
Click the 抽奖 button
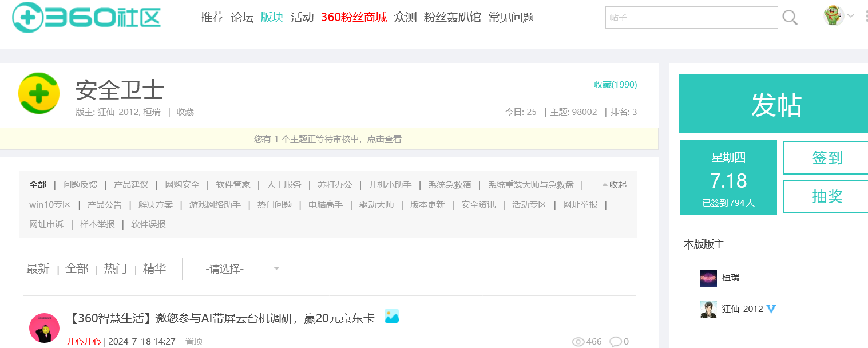(x=827, y=196)
